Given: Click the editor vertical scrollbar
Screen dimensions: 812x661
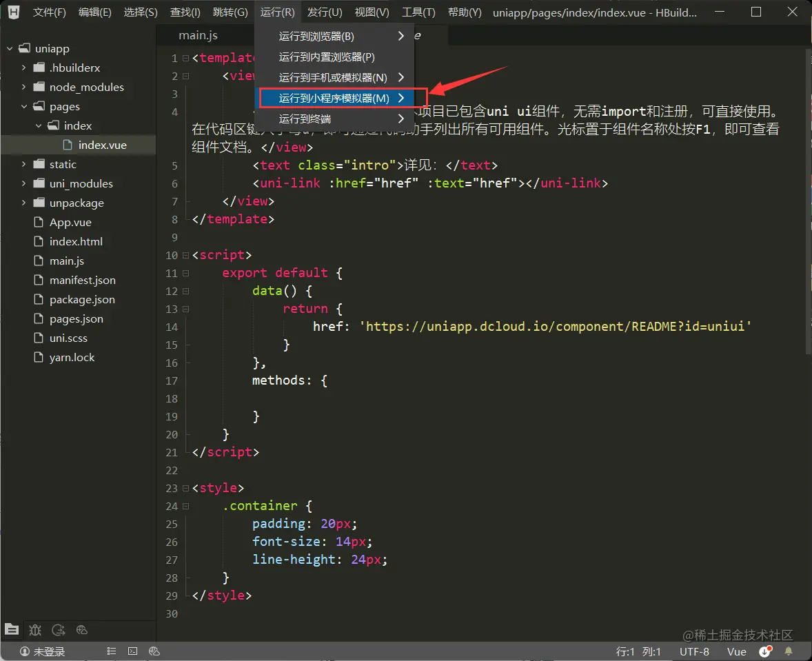Looking at the screenshot, I should coord(808,202).
